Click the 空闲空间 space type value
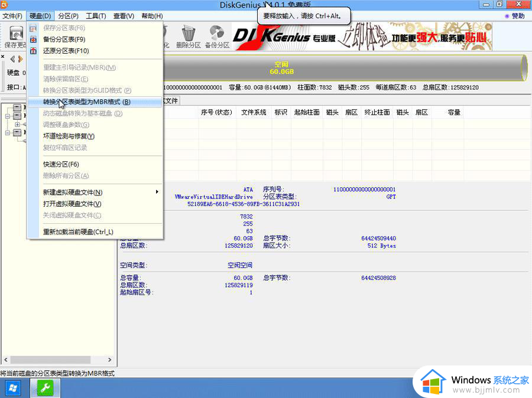 240,265
